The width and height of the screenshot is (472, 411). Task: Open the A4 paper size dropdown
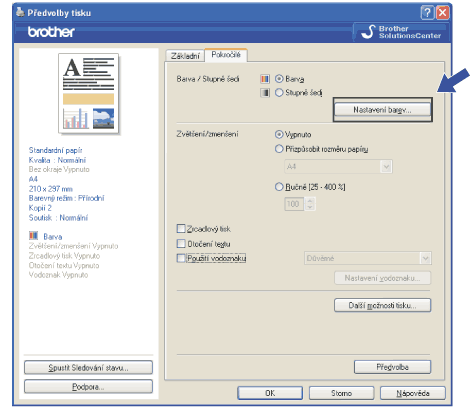tap(338, 166)
